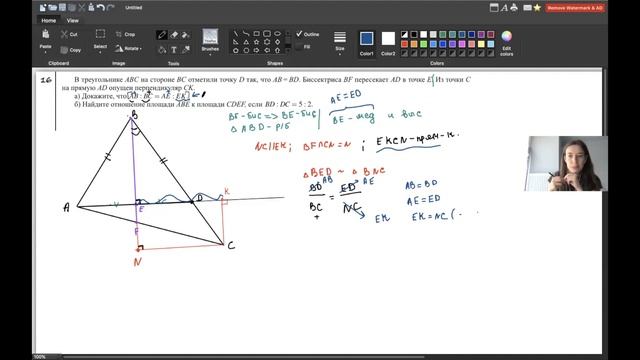Pick the black color swatch
The height and width of the screenshot is (360, 640).
414,35
